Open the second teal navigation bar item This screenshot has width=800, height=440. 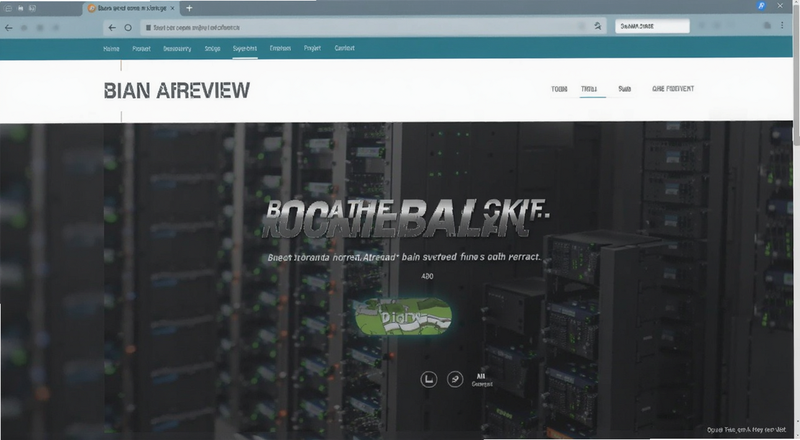(141, 48)
